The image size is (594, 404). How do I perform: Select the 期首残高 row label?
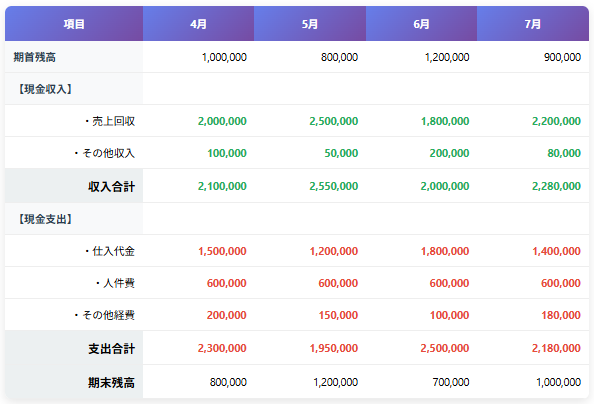coord(35,57)
